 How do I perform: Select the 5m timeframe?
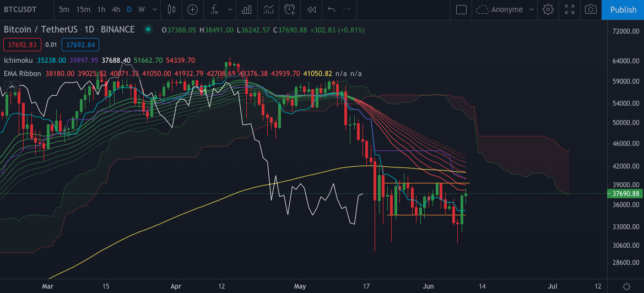(x=64, y=9)
